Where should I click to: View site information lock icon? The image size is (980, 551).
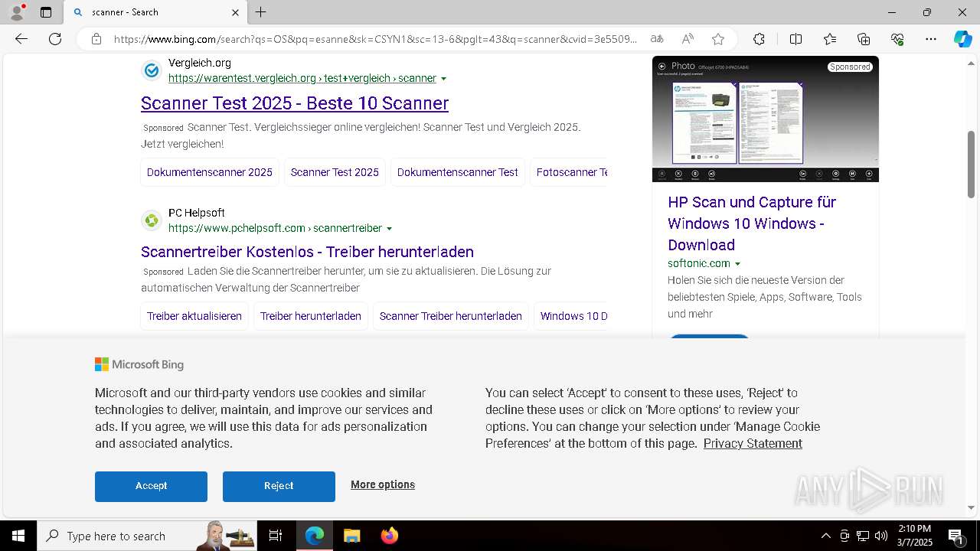pos(96,39)
